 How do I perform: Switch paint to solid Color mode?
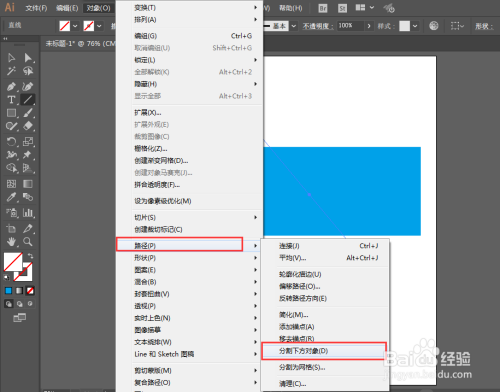9,291
